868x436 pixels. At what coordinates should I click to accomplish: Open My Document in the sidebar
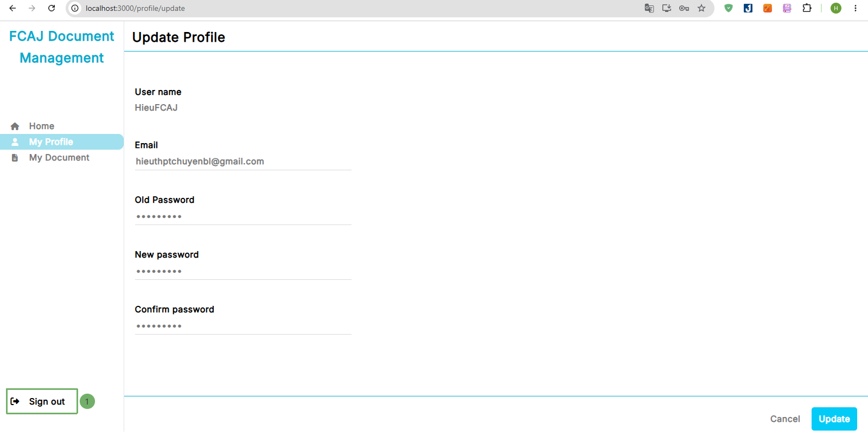coord(62,158)
